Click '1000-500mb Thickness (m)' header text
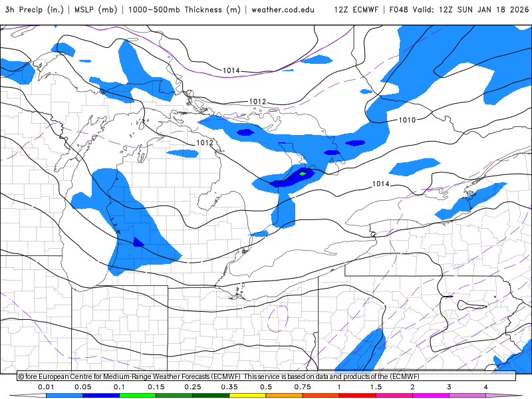Viewport: 532px width, 399px height. coord(184,9)
